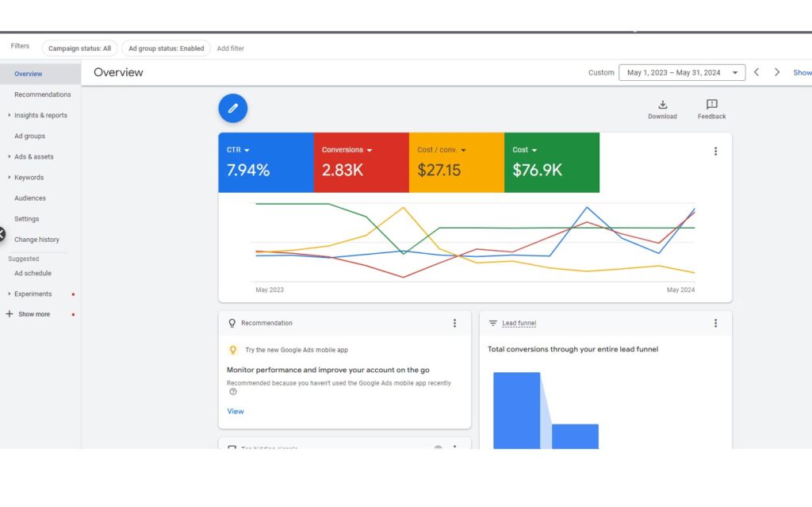Viewport: 812px width, 507px height.
Task: Open Lead funnel card options menu
Action: (x=715, y=323)
